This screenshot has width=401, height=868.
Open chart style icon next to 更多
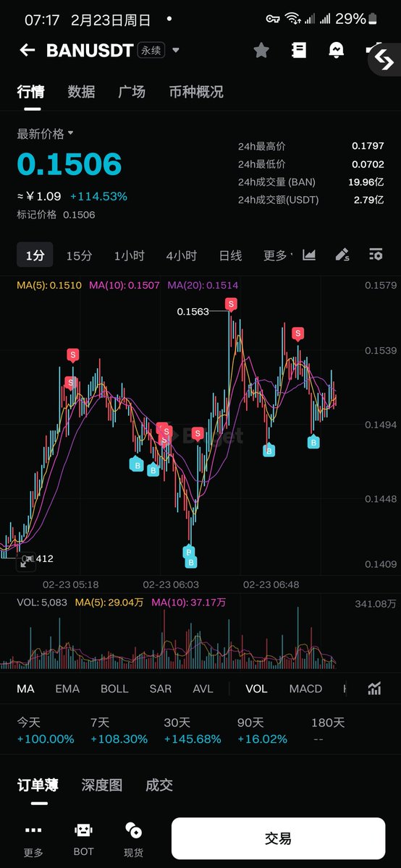coord(309,255)
